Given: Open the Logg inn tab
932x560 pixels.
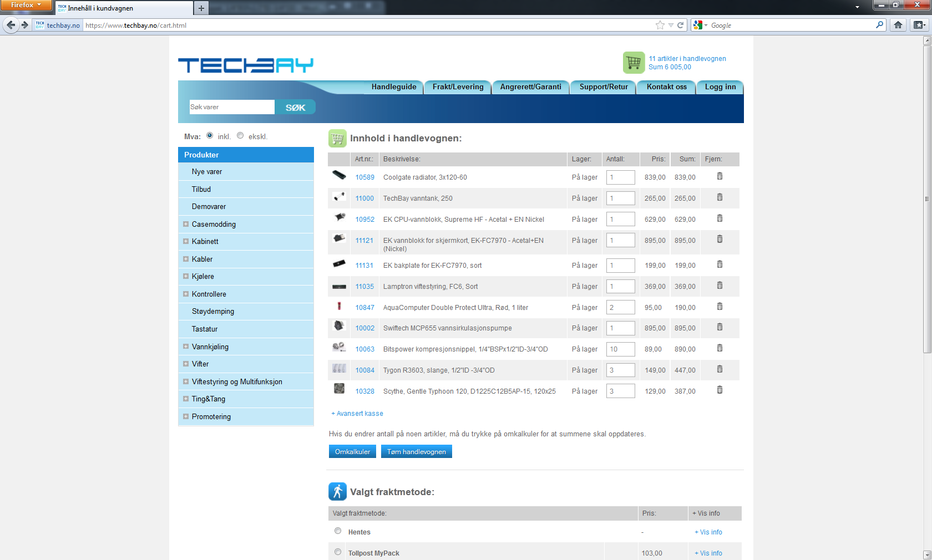Looking at the screenshot, I should point(720,87).
